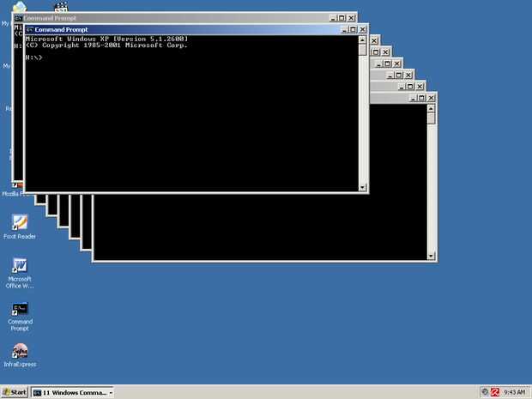Select the Command Prompt desktop shortcut
The width and height of the screenshot is (532, 399).
[20, 317]
